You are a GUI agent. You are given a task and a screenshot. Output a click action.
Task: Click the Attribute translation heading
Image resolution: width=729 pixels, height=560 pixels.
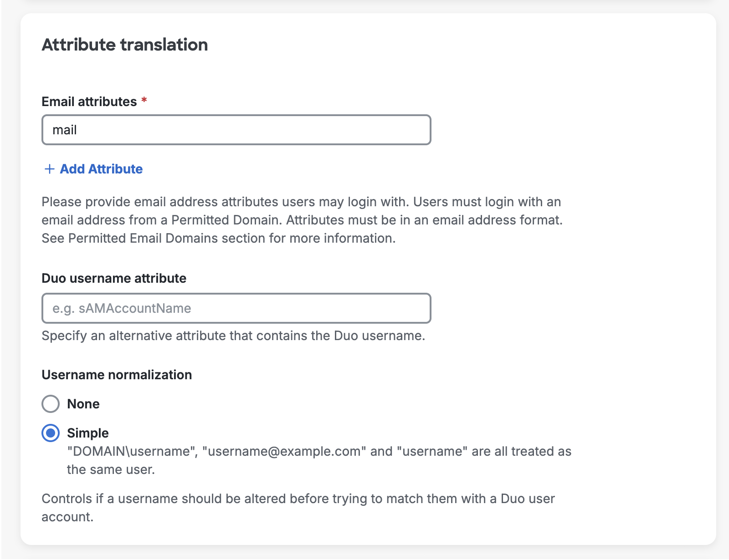point(125,45)
